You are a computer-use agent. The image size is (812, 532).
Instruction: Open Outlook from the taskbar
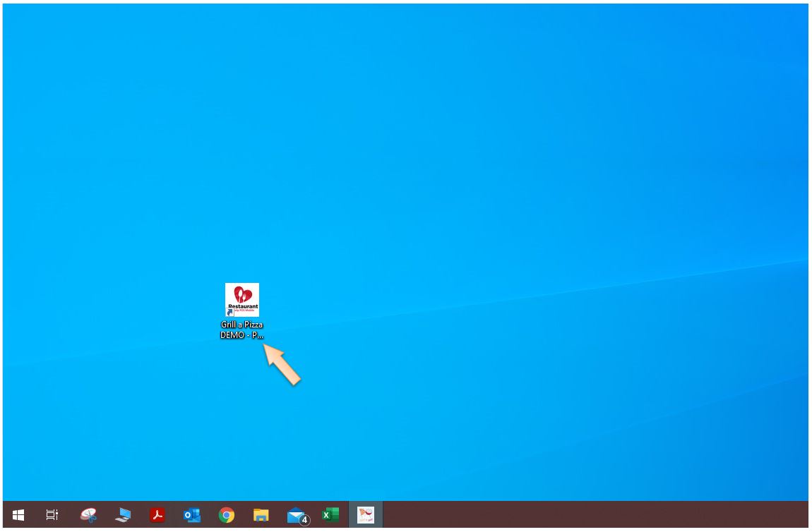pos(192,515)
